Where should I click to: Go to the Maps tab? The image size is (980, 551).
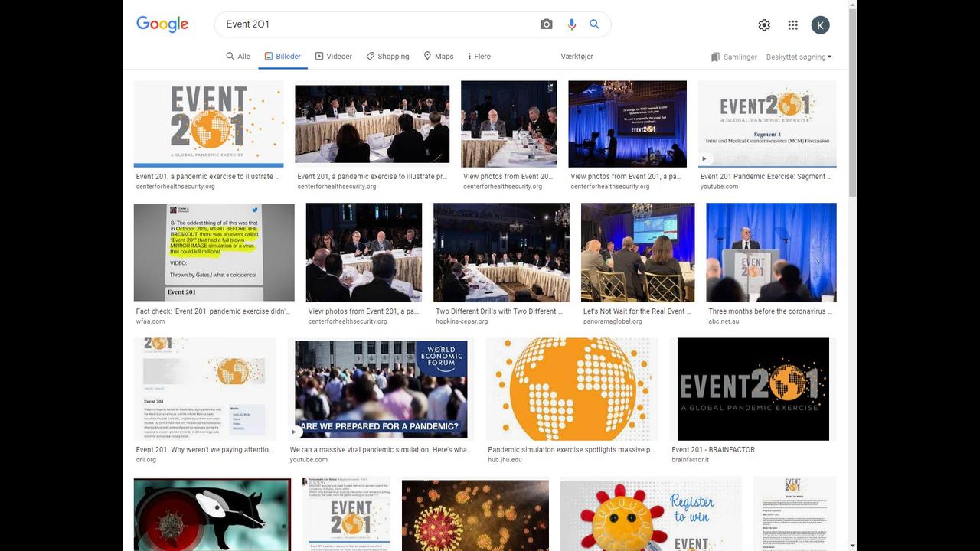coord(438,57)
